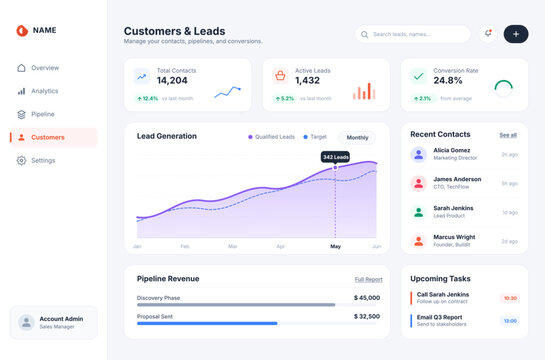Image resolution: width=545 pixels, height=360 pixels.
Task: Click Alicia Gomez contact name
Action: pyautogui.click(x=452, y=150)
